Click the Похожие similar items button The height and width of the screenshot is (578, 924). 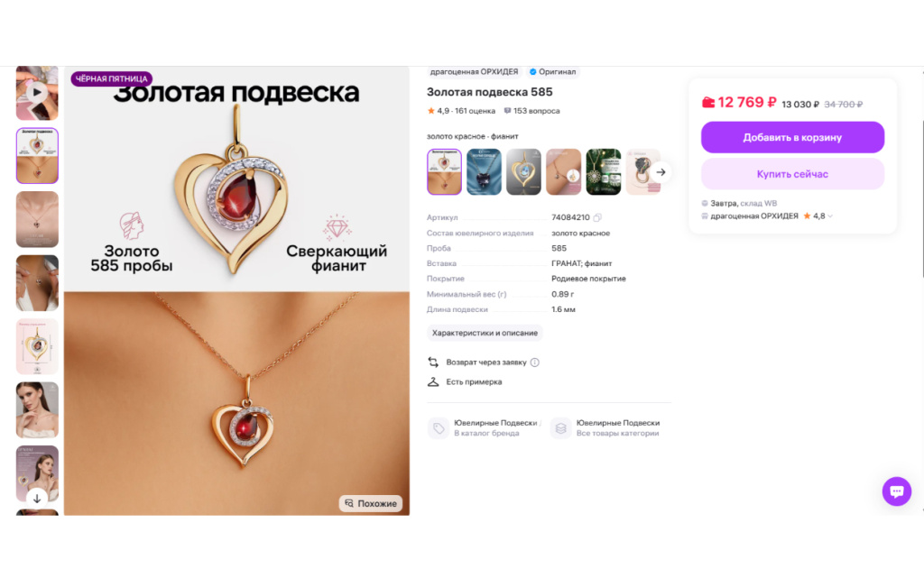[x=371, y=503]
